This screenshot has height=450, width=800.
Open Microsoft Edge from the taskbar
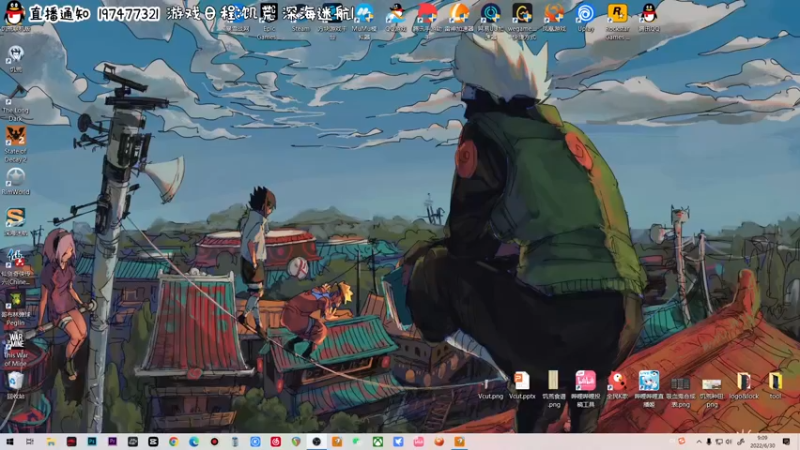click(x=194, y=442)
